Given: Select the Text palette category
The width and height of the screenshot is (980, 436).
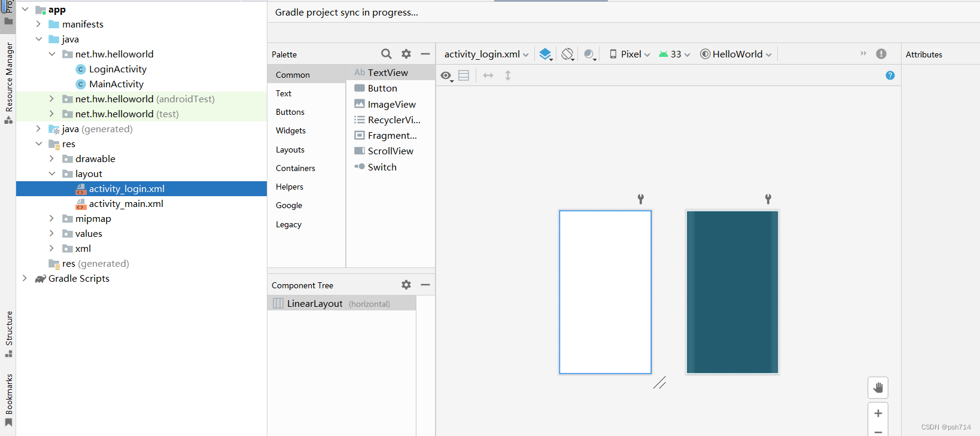Looking at the screenshot, I should 306,93.
